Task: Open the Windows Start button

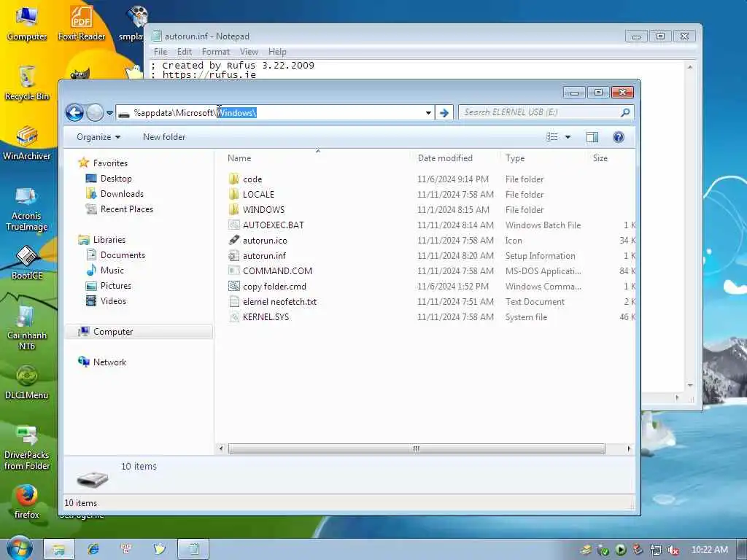Action: [19, 549]
